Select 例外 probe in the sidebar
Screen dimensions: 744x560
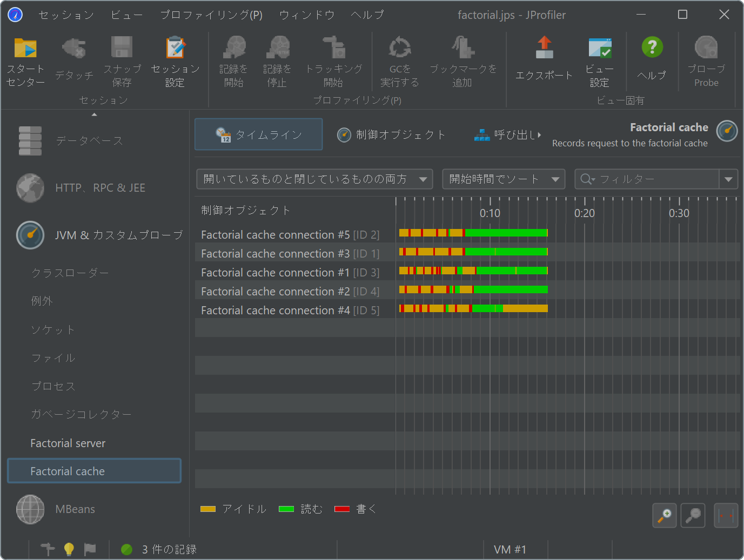click(42, 301)
